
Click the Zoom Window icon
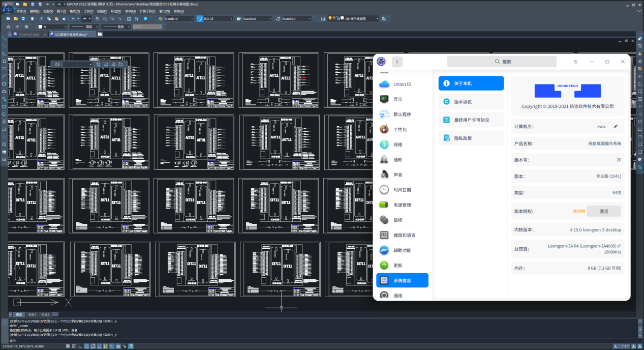tap(112, 19)
